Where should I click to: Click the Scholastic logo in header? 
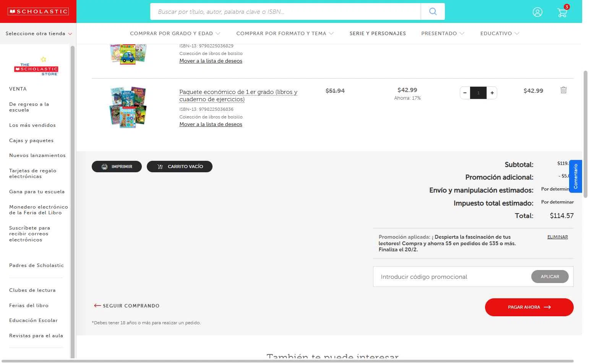pos(38,11)
